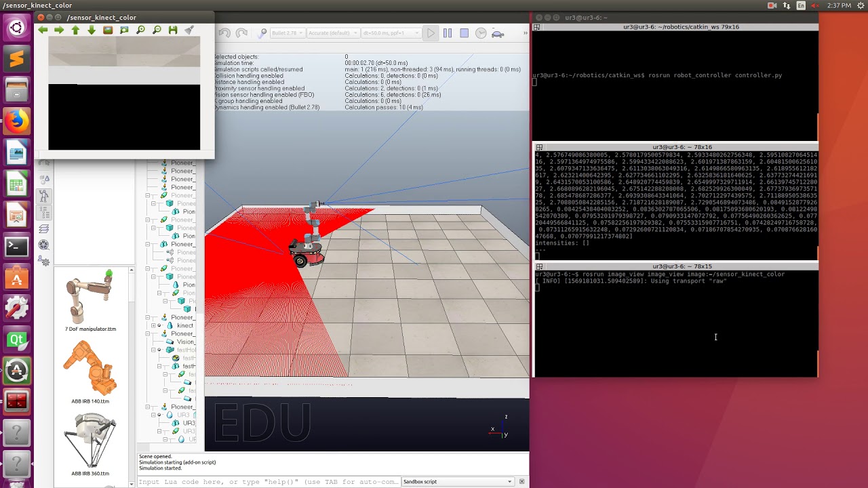
Task: Stop the V-REP simulation
Action: coord(464,33)
